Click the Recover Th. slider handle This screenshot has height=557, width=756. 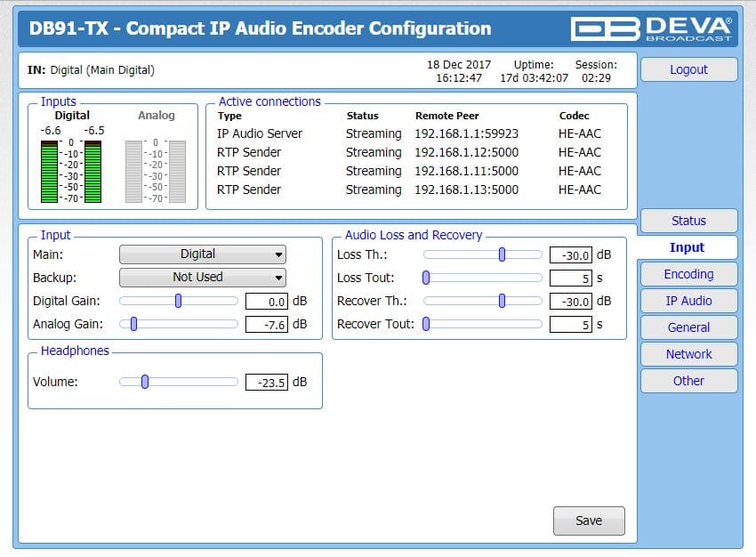tap(502, 301)
